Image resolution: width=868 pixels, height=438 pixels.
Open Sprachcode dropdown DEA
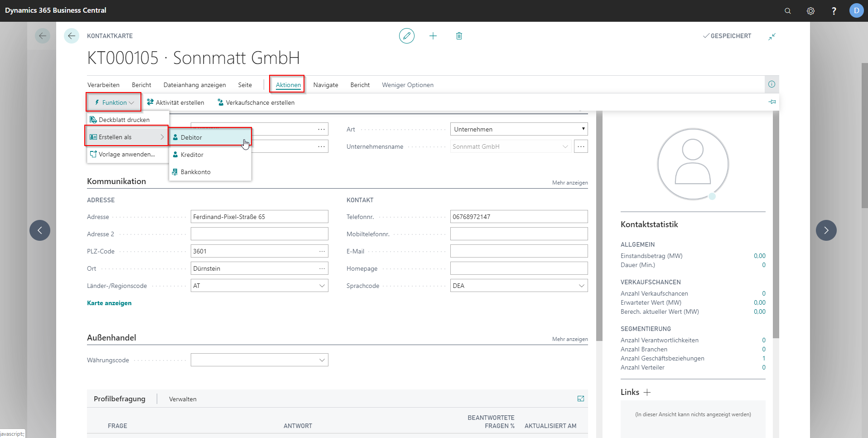[582, 286]
